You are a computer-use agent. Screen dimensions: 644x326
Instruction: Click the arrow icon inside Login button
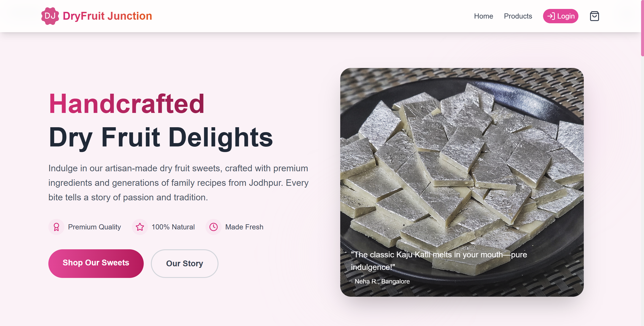pos(551,16)
